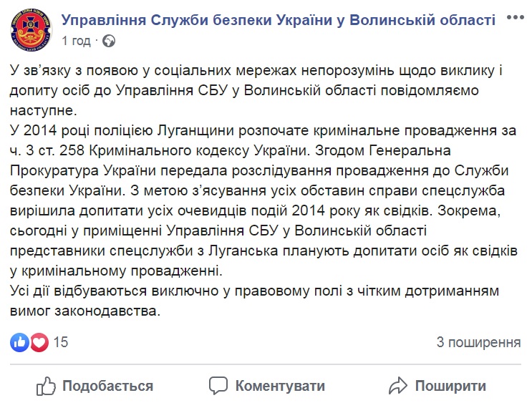Click the opening paragraph starting 'У зв’язку з появою'
The width and height of the screenshot is (532, 408).
(256, 91)
